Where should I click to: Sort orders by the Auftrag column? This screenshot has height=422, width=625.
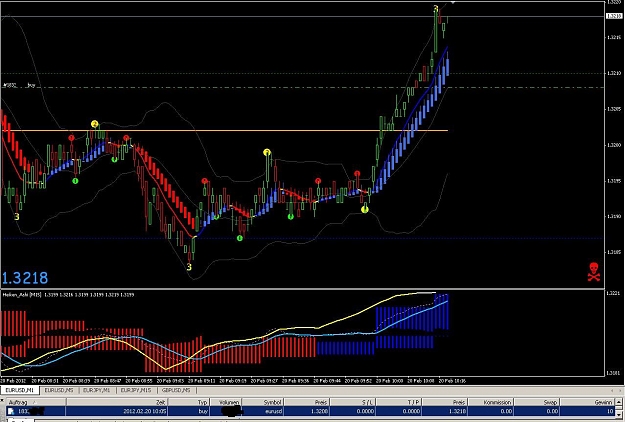36,402
